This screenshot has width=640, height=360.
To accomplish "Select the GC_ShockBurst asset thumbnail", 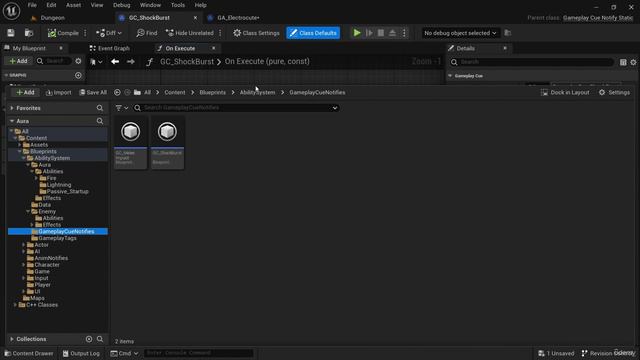I will click(167, 142).
